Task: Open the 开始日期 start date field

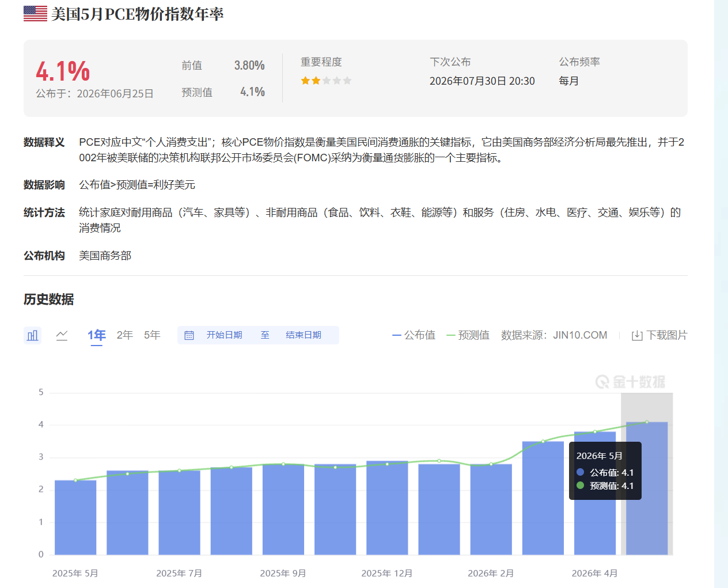Action: 224,335
